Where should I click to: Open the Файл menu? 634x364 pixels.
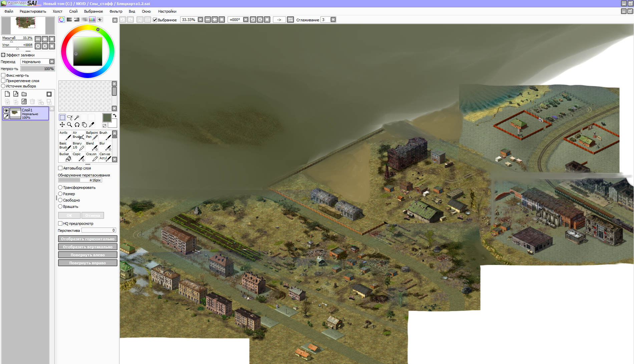point(9,11)
